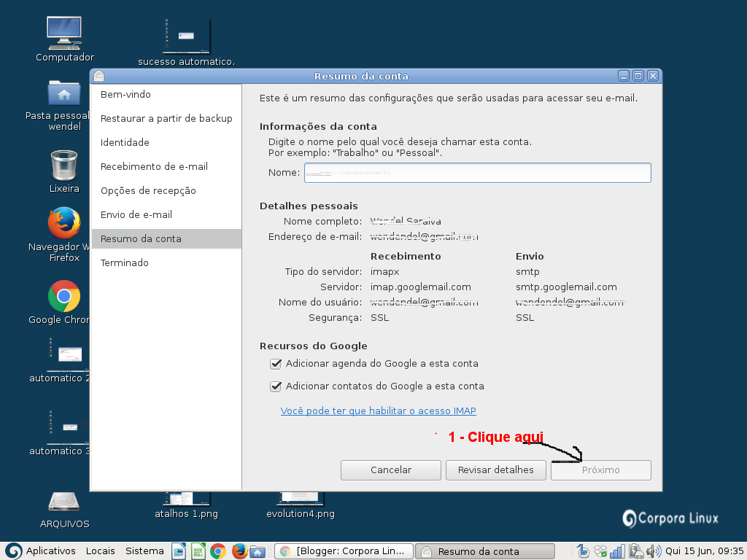Open the Pasta pessoal wendel folder

pyautogui.click(x=63, y=93)
